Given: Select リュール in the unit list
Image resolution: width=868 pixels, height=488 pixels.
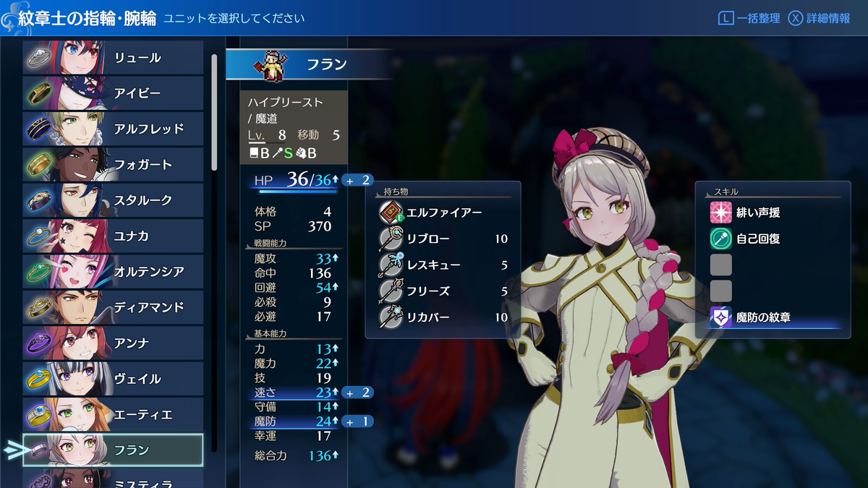Looking at the screenshot, I should [113, 58].
